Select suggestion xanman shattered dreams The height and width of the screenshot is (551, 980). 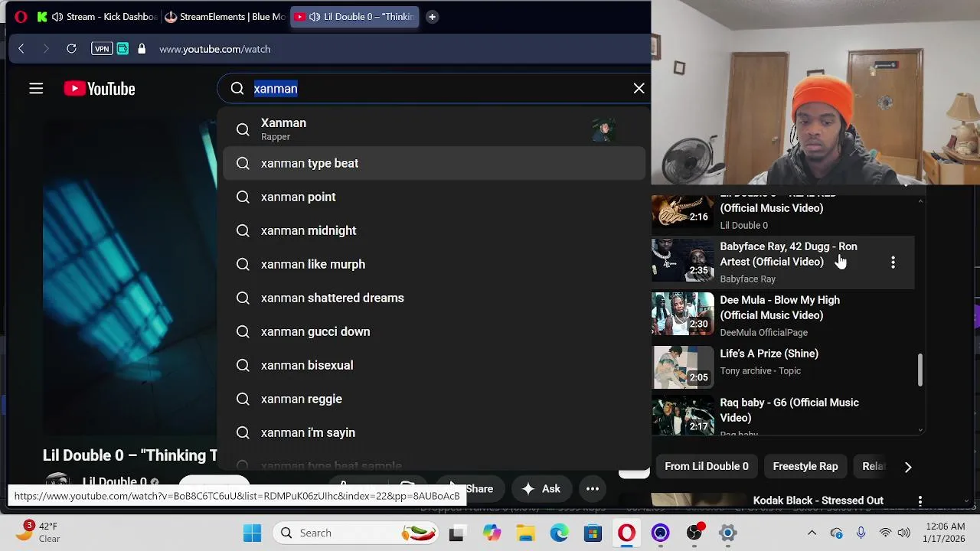tap(433, 298)
